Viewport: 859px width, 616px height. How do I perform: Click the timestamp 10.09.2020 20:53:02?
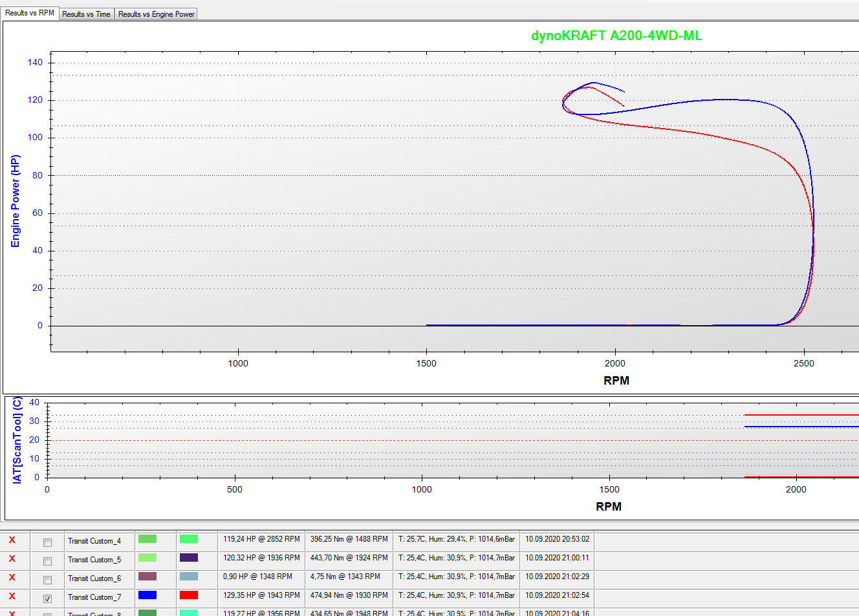pyautogui.click(x=557, y=539)
